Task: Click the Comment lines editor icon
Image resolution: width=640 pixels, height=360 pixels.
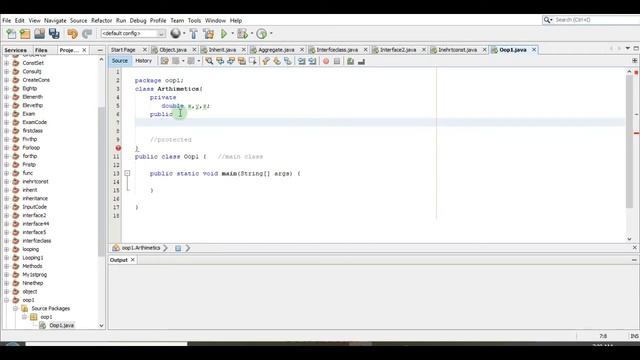Action: click(x=350, y=61)
